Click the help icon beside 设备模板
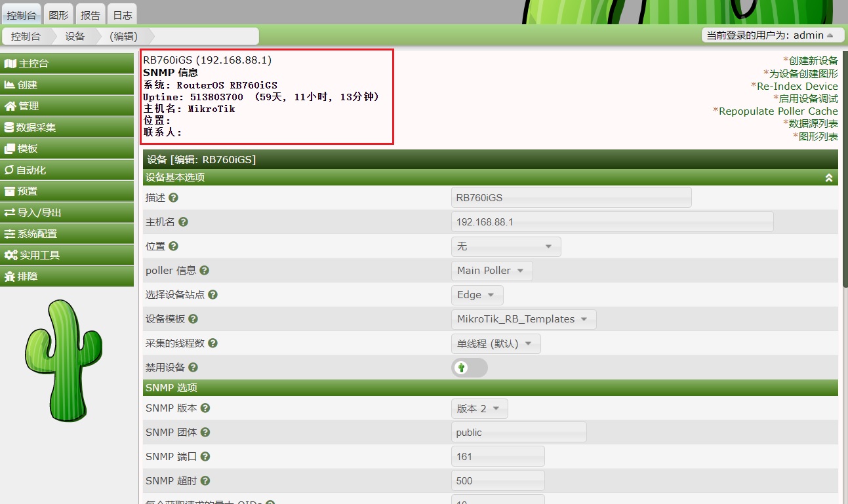848x504 pixels. (x=193, y=319)
